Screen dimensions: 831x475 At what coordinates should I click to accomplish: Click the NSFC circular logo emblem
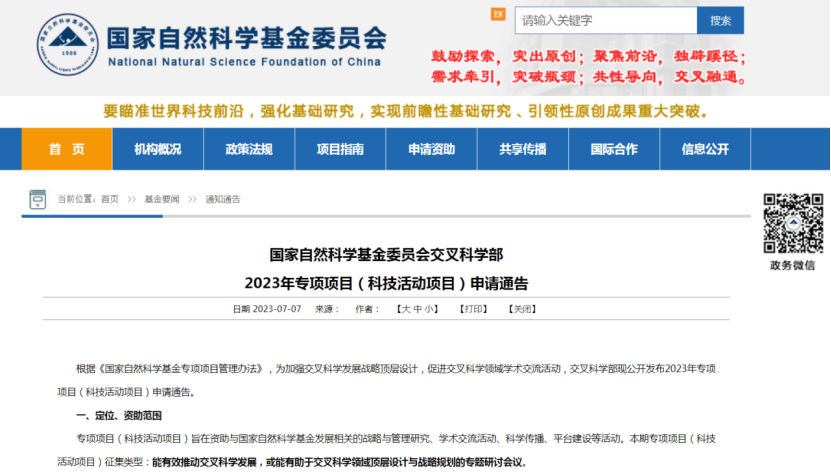[69, 46]
